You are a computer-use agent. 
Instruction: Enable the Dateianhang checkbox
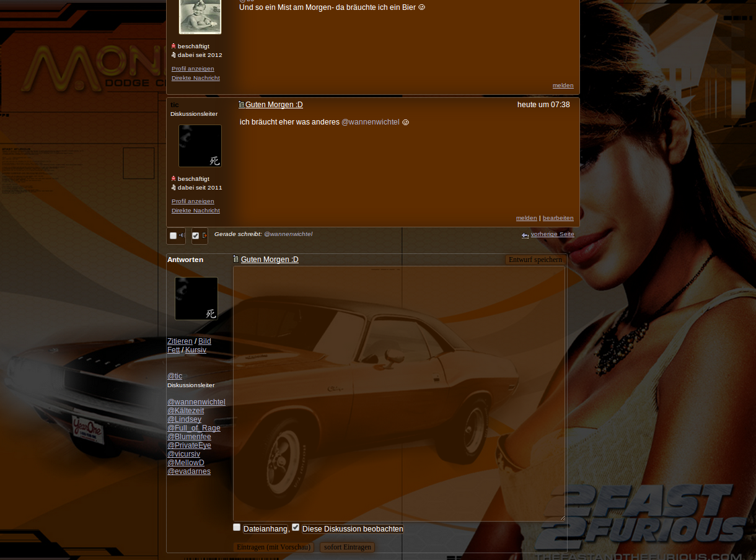237,527
